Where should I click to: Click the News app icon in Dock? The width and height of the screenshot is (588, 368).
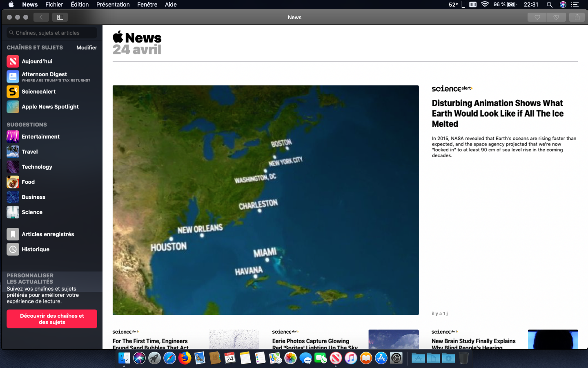pos(336,358)
